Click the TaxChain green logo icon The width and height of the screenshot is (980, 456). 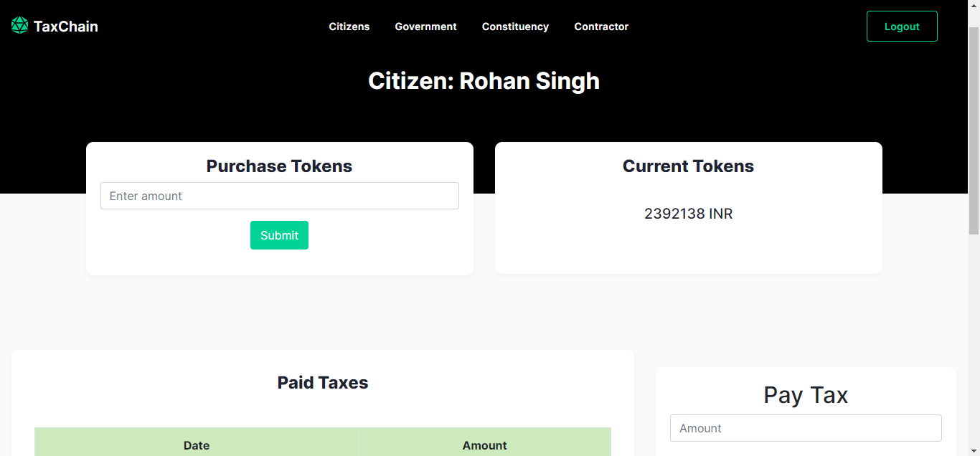(19, 26)
